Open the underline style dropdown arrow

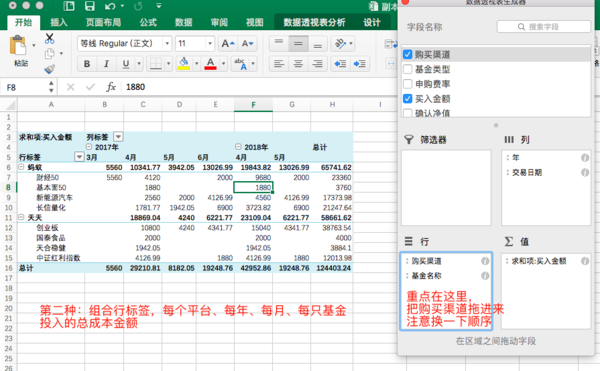pos(139,64)
